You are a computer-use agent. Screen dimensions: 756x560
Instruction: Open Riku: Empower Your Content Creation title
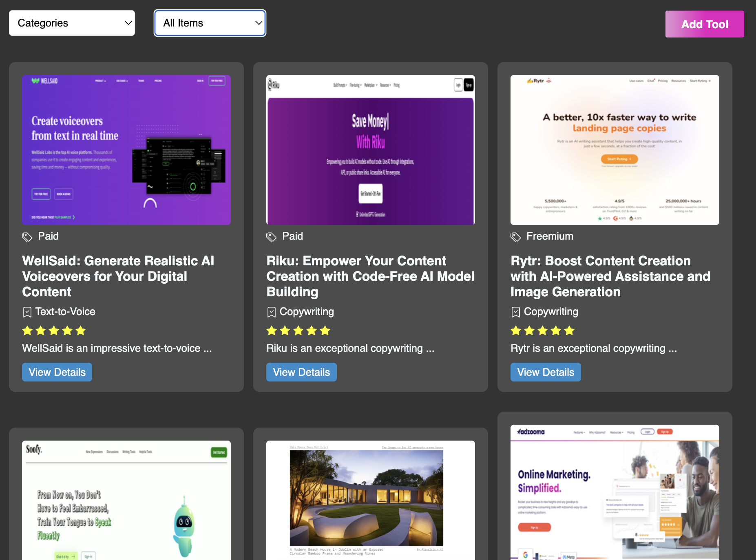[x=370, y=276]
